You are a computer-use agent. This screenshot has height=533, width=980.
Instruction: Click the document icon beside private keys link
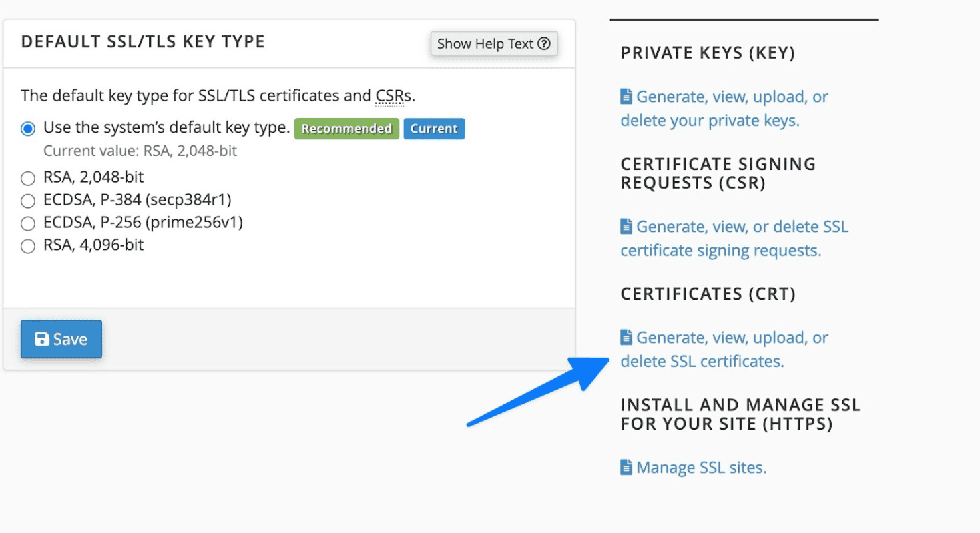click(x=626, y=95)
